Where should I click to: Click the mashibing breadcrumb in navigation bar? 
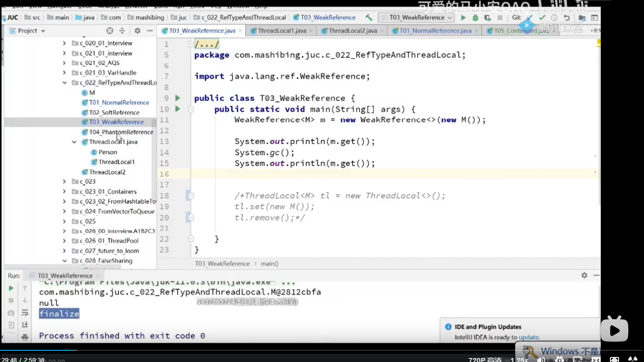[x=146, y=17]
